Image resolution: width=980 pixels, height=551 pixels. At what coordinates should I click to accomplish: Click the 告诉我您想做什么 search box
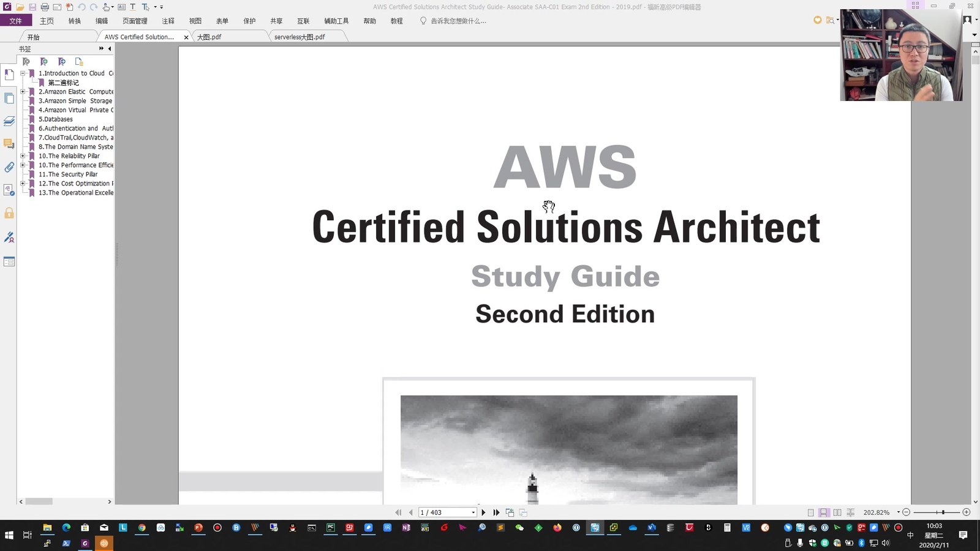[x=458, y=21]
